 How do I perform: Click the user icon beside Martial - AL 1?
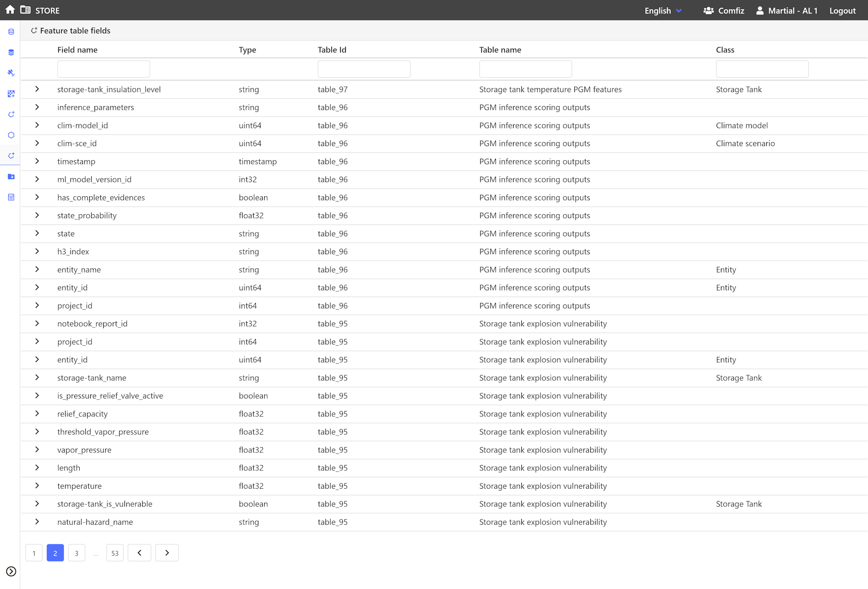point(760,11)
